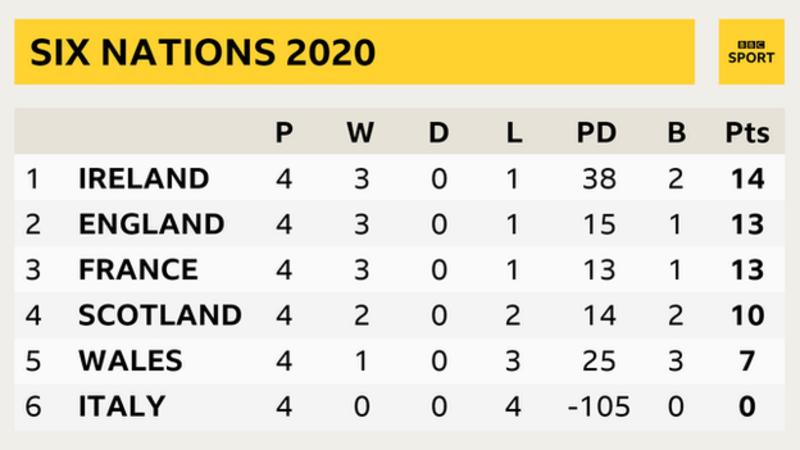Select the PD column header
Screen dimensions: 800x450
click(x=596, y=133)
